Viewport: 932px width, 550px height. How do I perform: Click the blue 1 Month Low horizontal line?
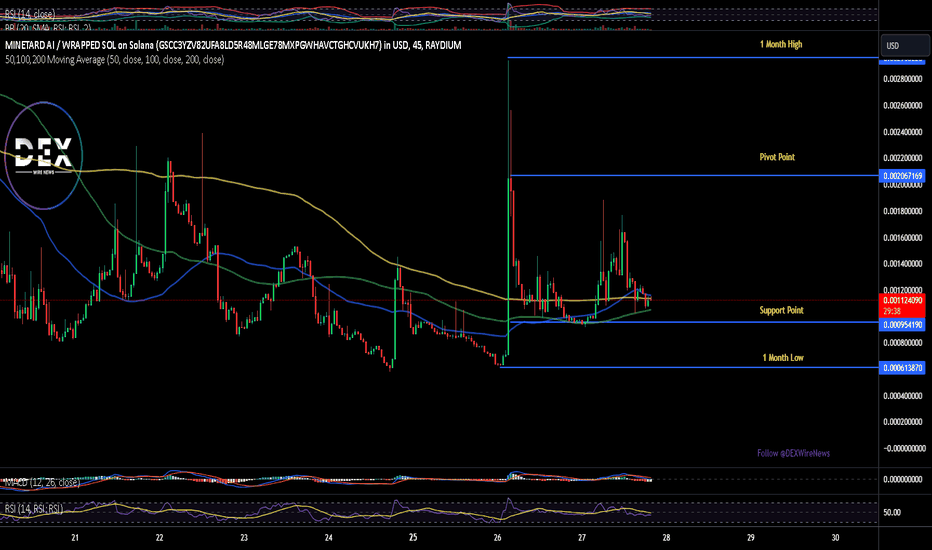pyautogui.click(x=689, y=367)
